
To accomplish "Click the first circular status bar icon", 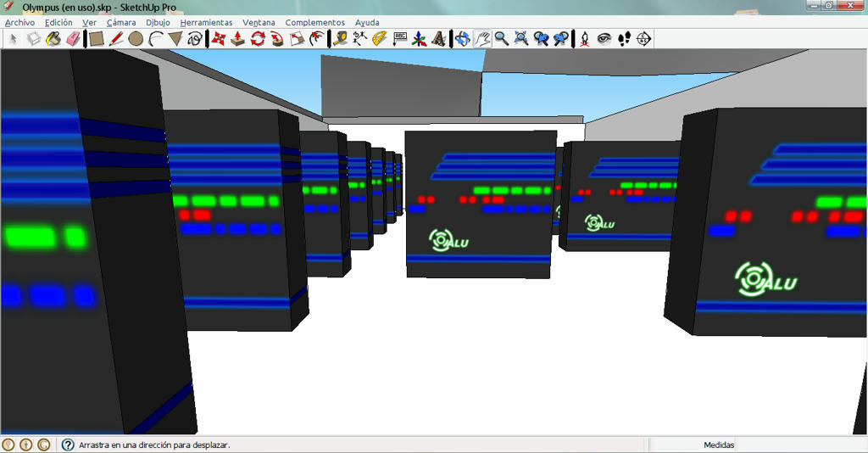I will pyautogui.click(x=8, y=445).
